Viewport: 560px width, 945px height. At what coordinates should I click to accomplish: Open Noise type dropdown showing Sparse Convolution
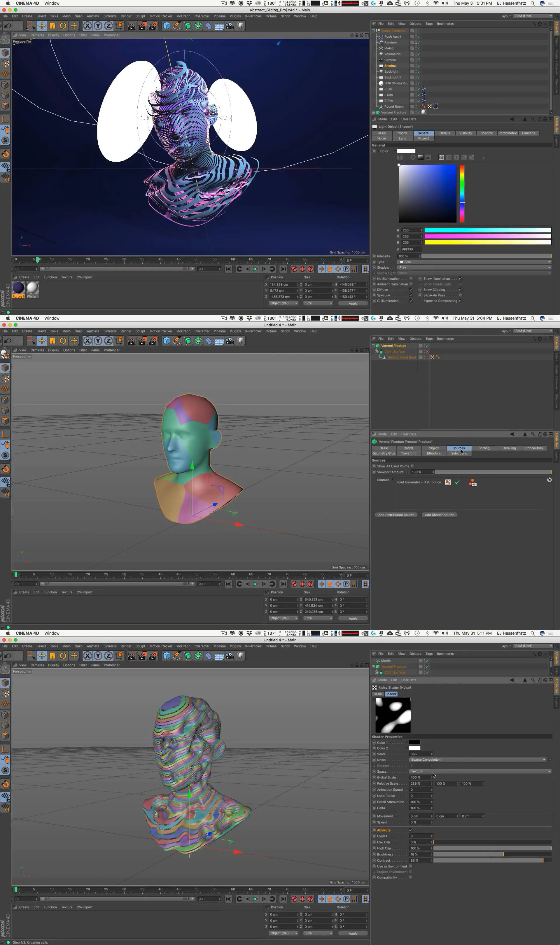tap(478, 760)
